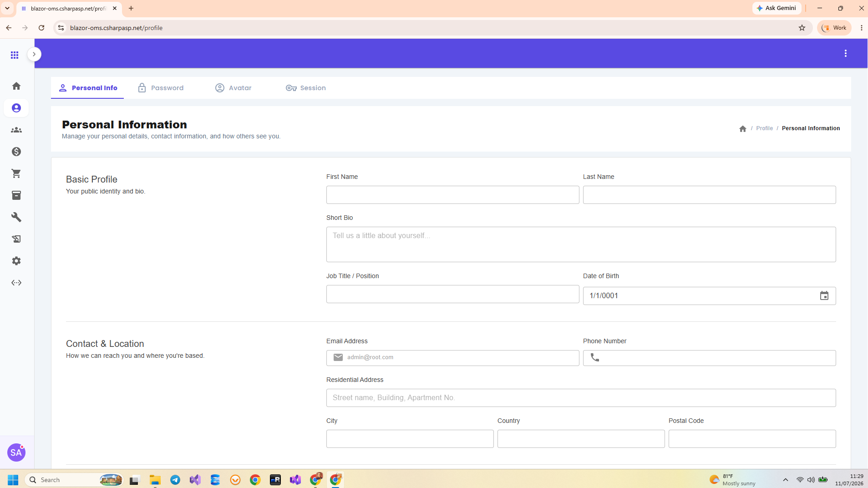Image resolution: width=868 pixels, height=488 pixels.
Task: Open the people group sidebar icon
Action: click(x=16, y=130)
